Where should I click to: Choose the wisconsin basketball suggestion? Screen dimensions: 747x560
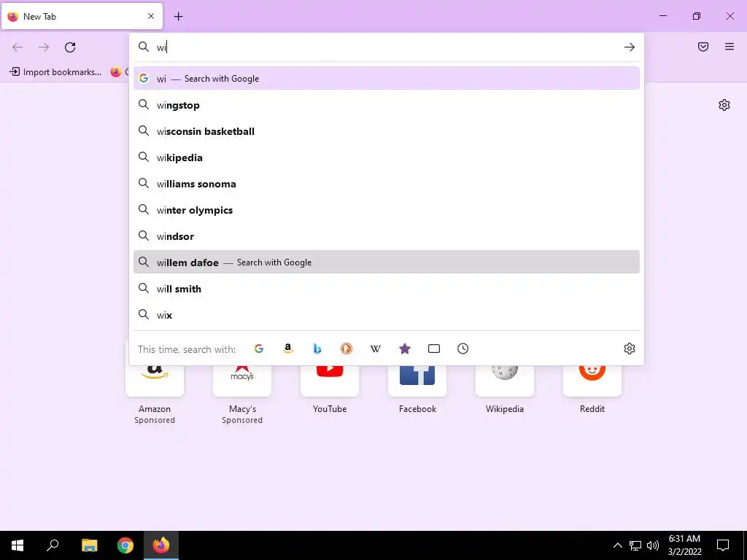click(x=387, y=131)
